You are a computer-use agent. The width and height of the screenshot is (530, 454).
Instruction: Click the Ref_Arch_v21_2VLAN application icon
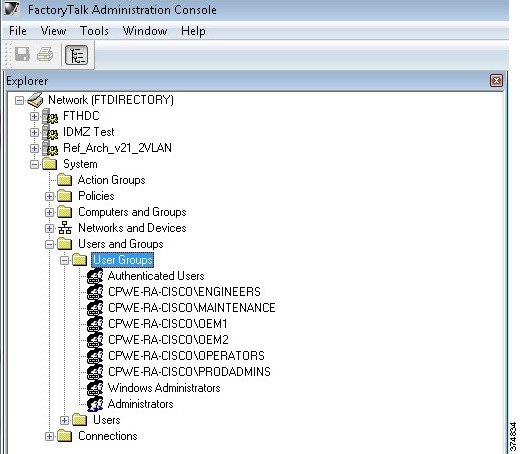pyautogui.click(x=50, y=148)
